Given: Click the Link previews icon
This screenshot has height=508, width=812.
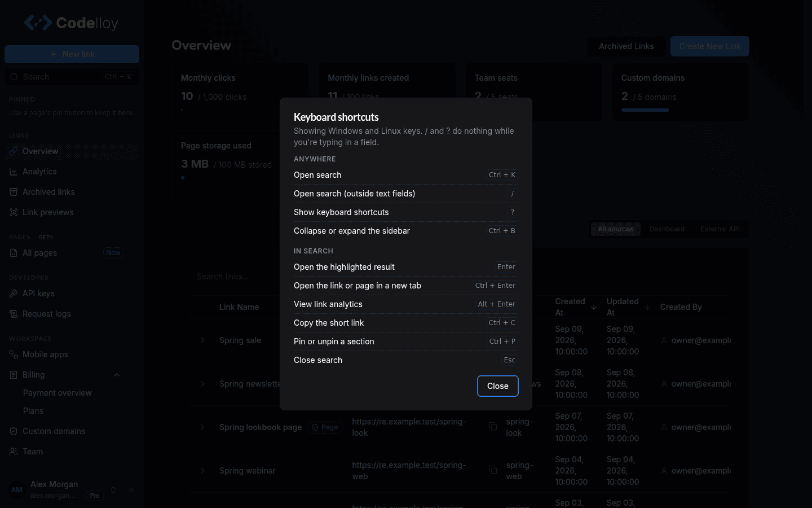Looking at the screenshot, I should point(14,212).
